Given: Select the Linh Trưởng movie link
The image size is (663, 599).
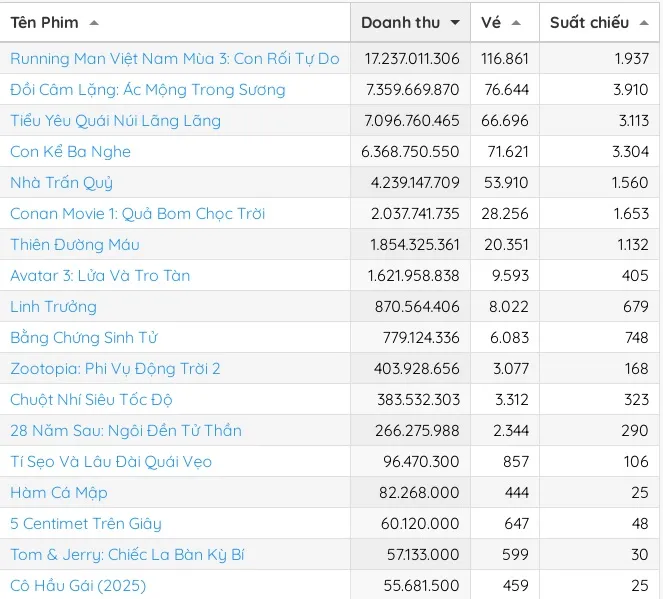Looking at the screenshot, I should 53,307.
